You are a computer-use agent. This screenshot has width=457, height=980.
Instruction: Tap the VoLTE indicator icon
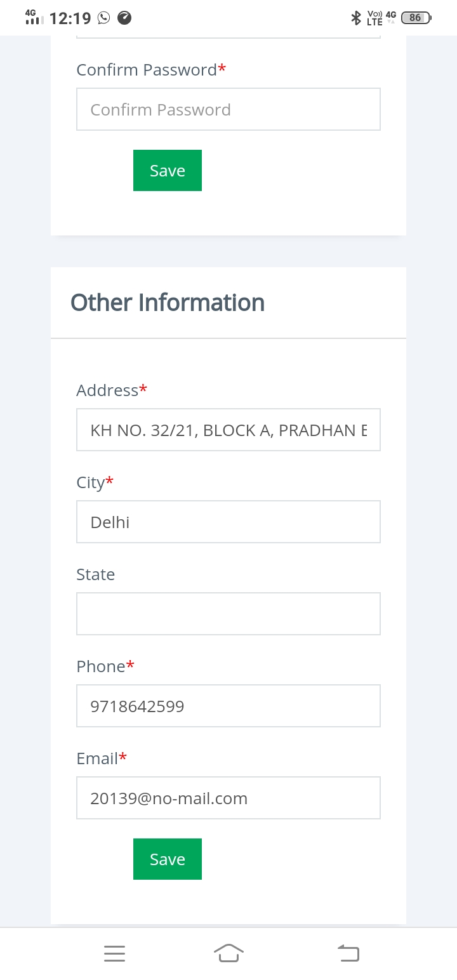tap(374, 18)
